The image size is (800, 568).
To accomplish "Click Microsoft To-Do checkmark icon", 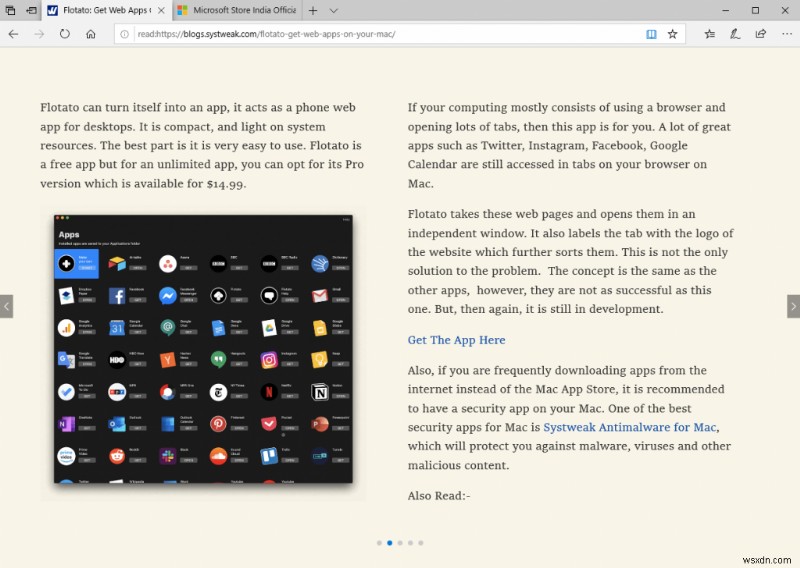I will click(x=66, y=392).
